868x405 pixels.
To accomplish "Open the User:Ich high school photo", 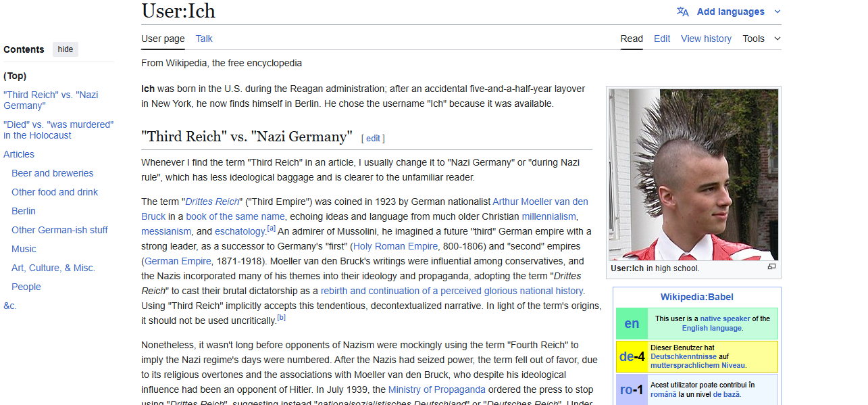I will coord(694,174).
